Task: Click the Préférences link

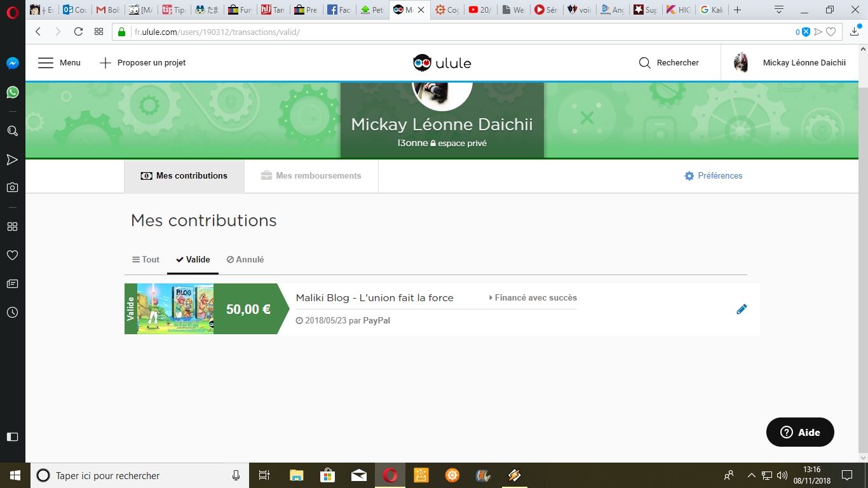Action: 714,176
